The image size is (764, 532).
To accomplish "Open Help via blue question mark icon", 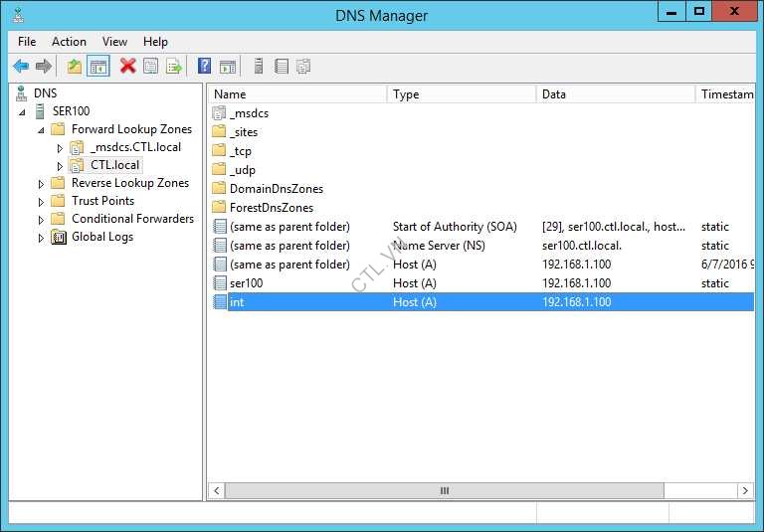I will (x=204, y=66).
